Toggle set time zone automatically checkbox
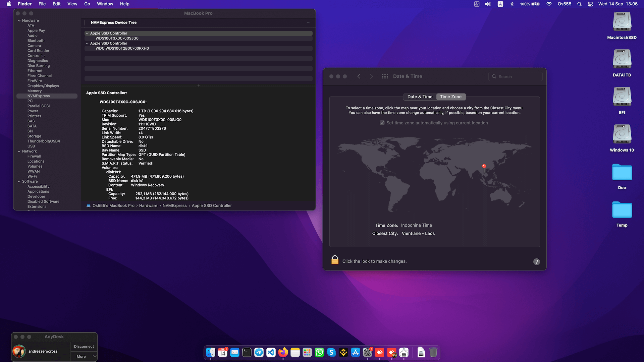644x362 pixels. 382,123
